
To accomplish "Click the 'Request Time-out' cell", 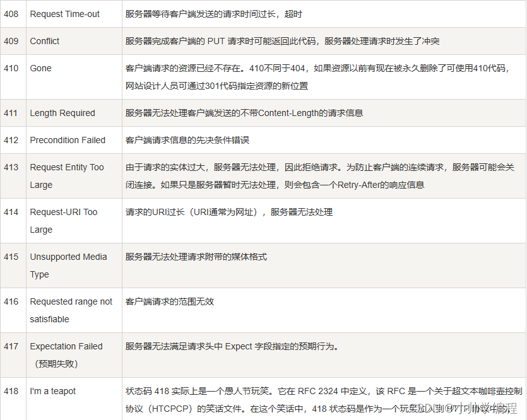I will click(74, 14).
